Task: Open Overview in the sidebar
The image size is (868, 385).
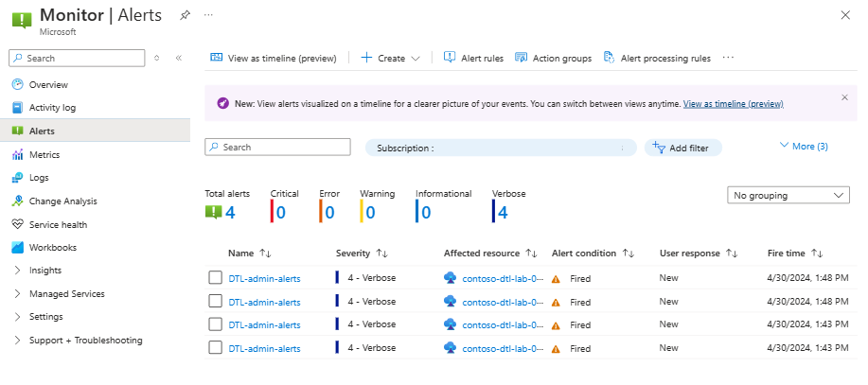Action: coord(48,84)
